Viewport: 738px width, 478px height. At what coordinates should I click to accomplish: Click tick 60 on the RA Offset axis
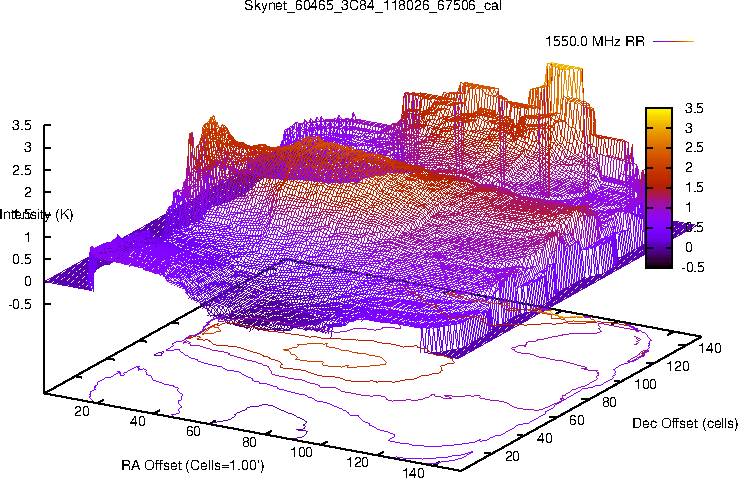(x=193, y=431)
